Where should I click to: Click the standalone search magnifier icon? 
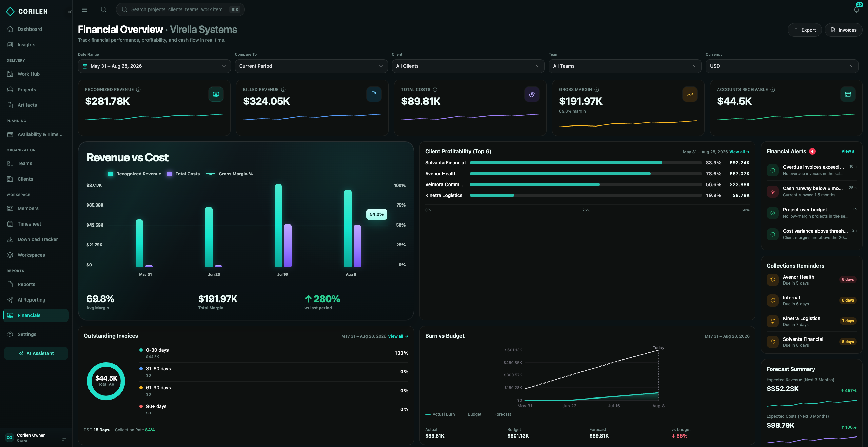pyautogui.click(x=104, y=9)
